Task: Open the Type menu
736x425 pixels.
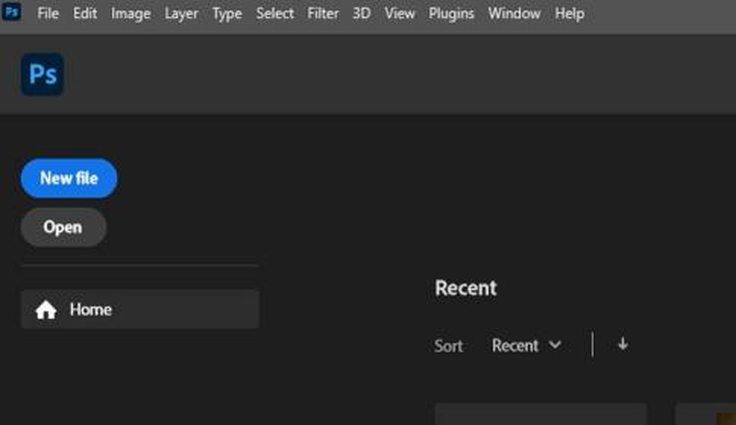Action: click(x=227, y=14)
